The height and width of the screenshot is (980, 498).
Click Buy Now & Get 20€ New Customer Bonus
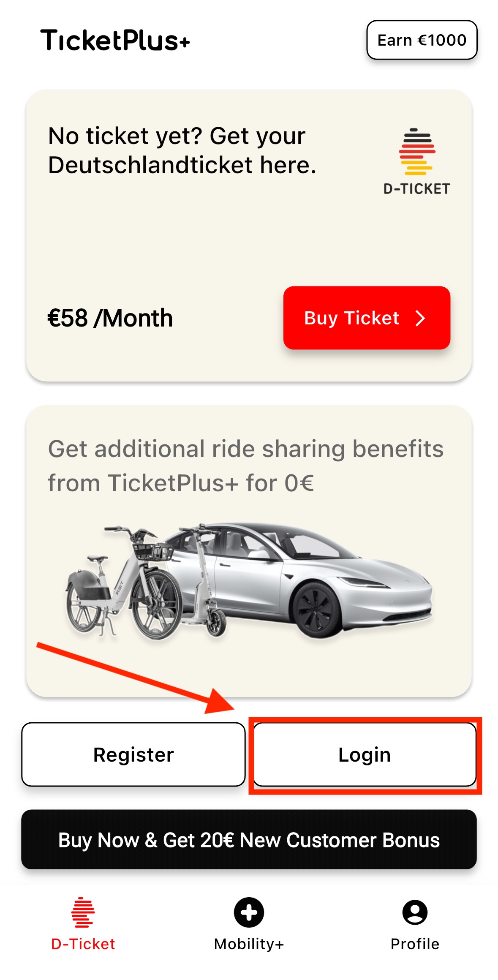point(249,841)
